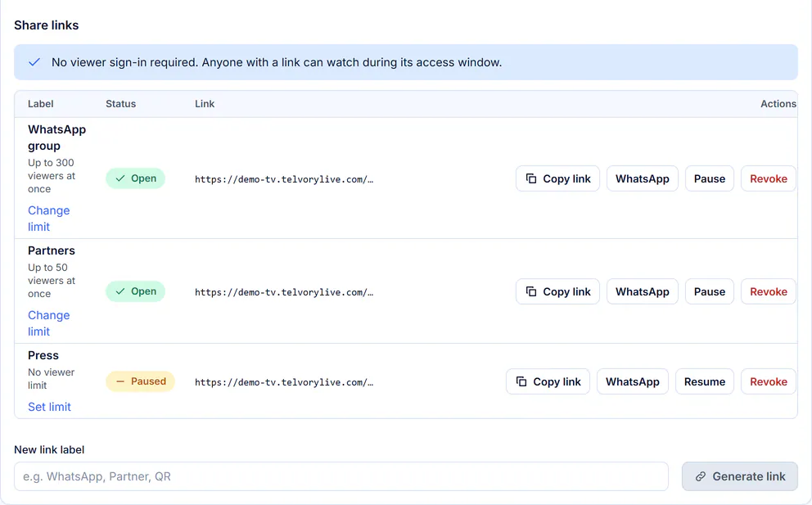Share Partners link via WhatsApp button

[x=642, y=291]
